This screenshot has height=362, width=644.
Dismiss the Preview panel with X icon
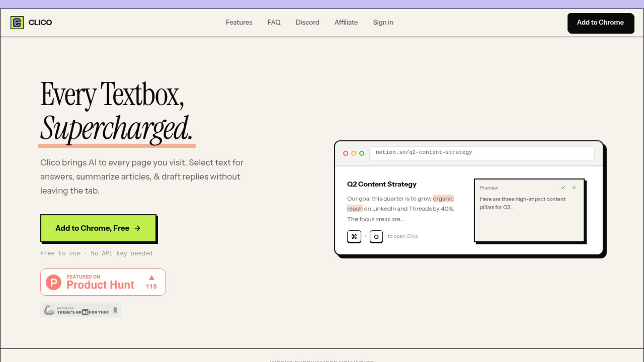574,188
